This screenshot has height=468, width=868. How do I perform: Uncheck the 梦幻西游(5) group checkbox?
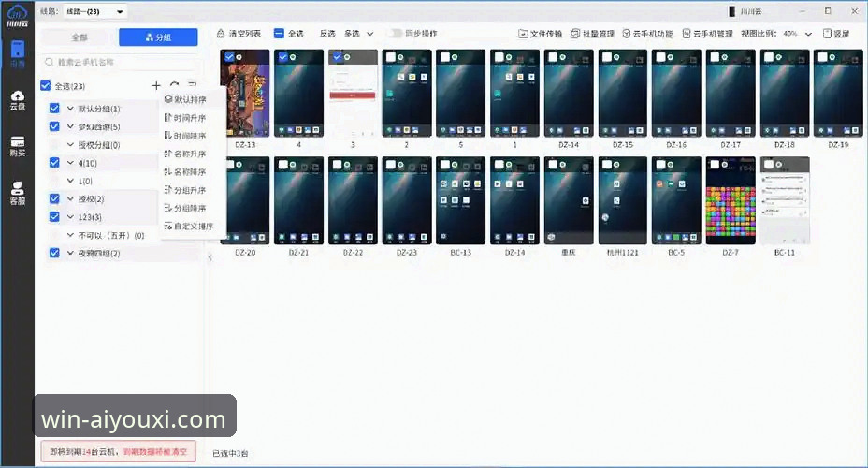pyautogui.click(x=54, y=126)
